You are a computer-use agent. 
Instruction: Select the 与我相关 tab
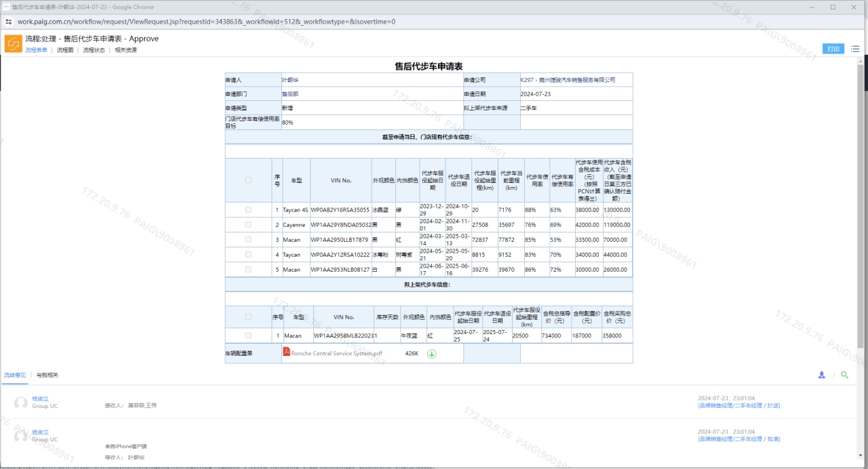47,375
